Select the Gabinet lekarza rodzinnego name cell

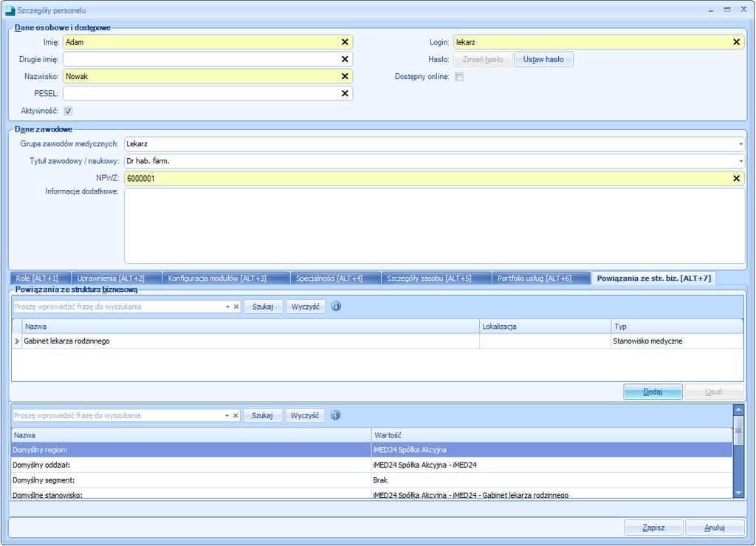tap(251, 341)
